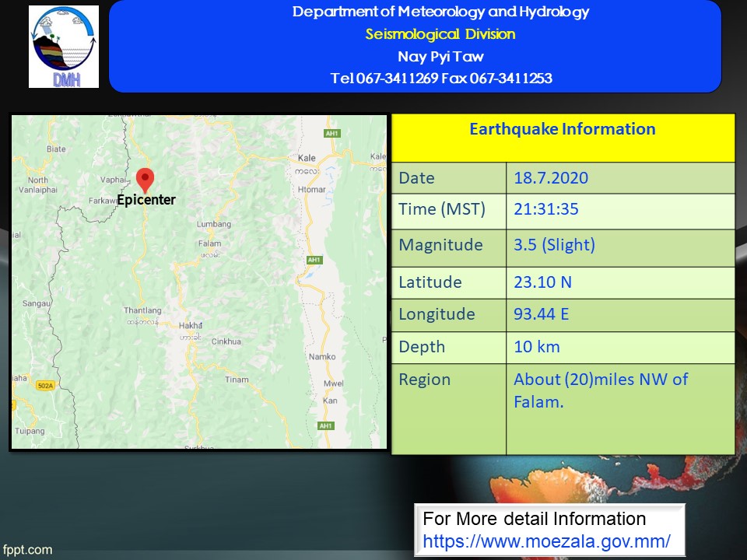Select the magnitude value "3.5 (Slight)"
The image size is (747, 560).
tap(554, 245)
